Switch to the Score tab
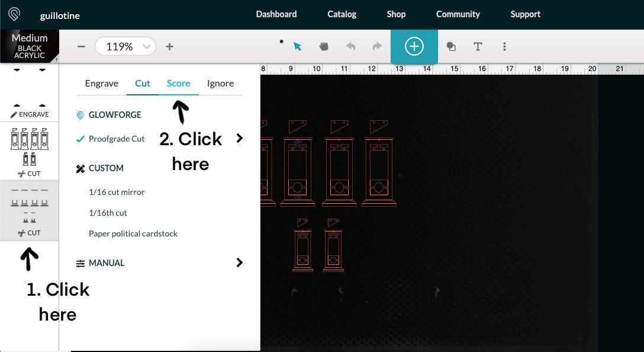Screen dimensions: 644x352 point(178,84)
